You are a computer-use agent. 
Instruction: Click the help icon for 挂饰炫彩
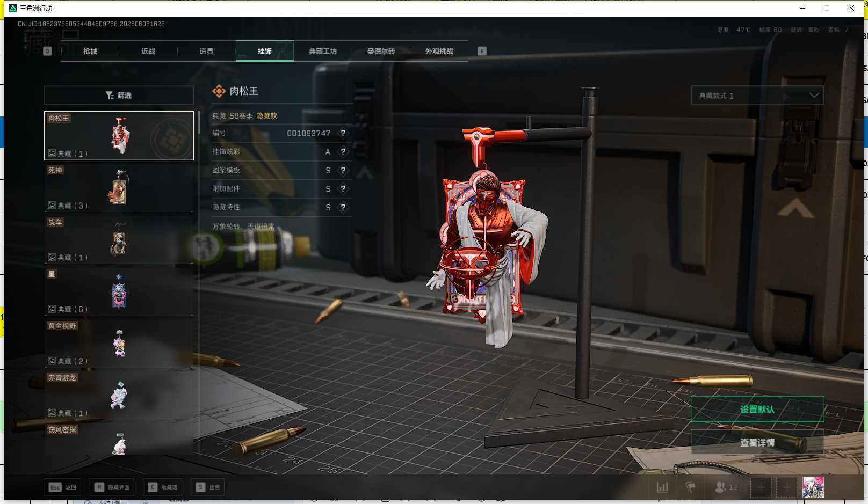point(343,152)
